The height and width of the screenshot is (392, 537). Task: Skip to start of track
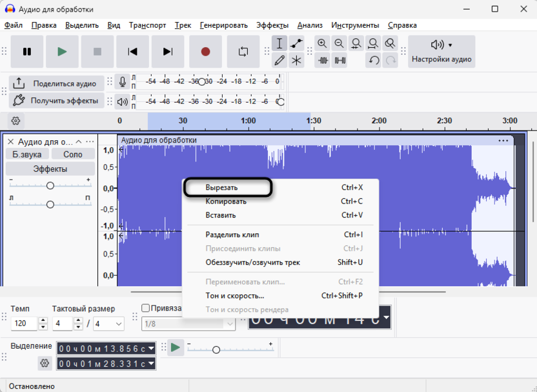[132, 52]
